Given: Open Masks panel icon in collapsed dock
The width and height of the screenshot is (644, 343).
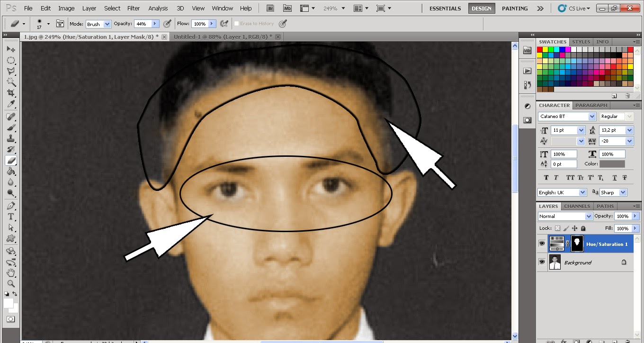Looking at the screenshot, I should click(x=527, y=120).
